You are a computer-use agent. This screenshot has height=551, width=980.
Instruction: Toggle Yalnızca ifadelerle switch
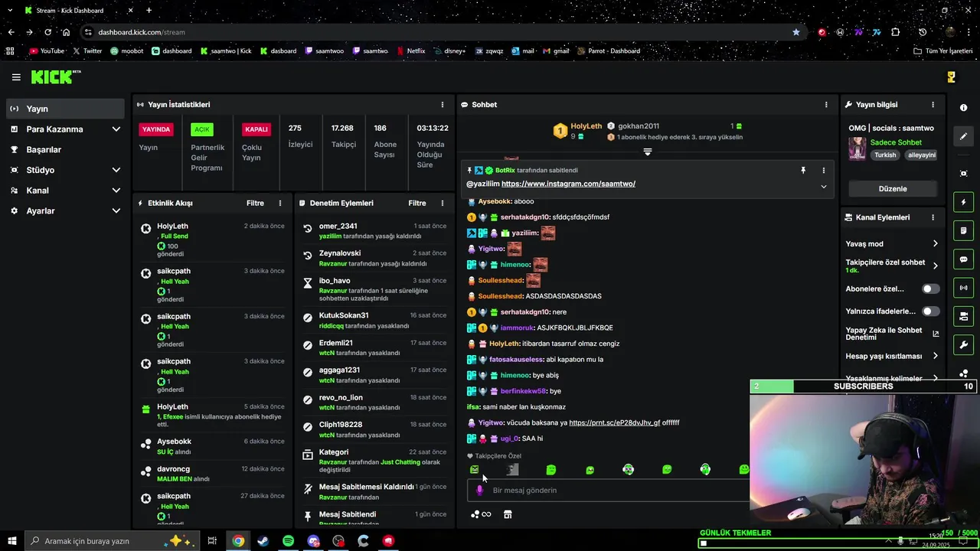(930, 311)
